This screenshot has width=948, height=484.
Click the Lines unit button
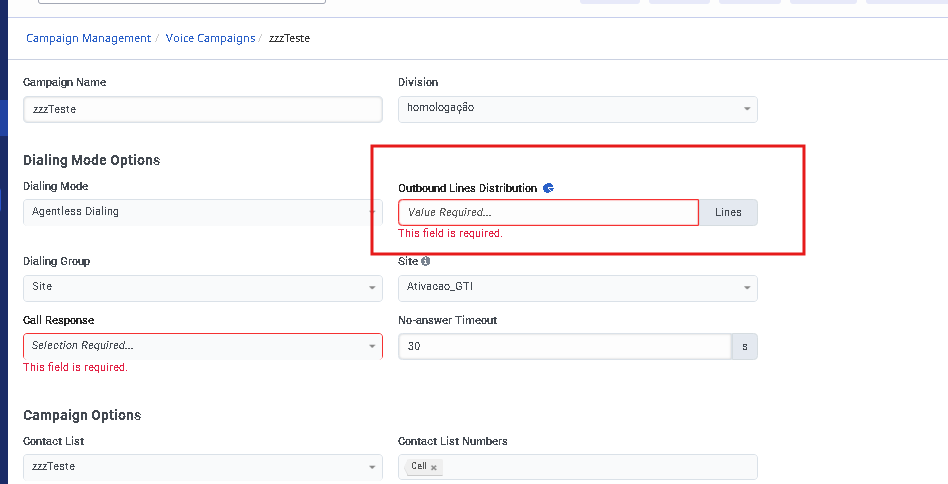(x=728, y=212)
